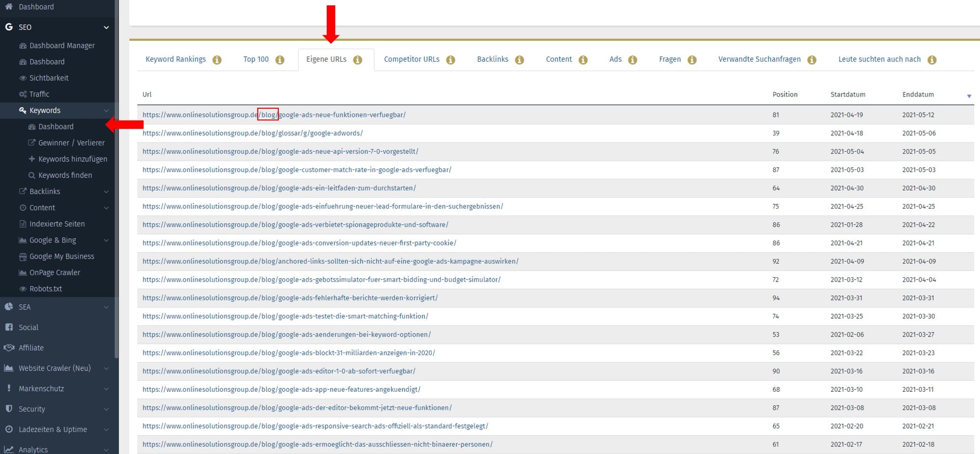Switch to the Top 100 tab

[256, 59]
